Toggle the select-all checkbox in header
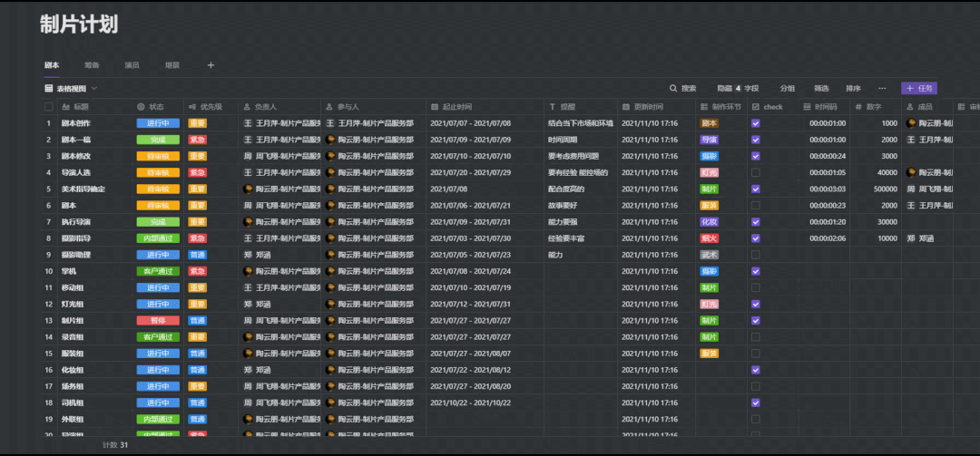 click(x=49, y=107)
